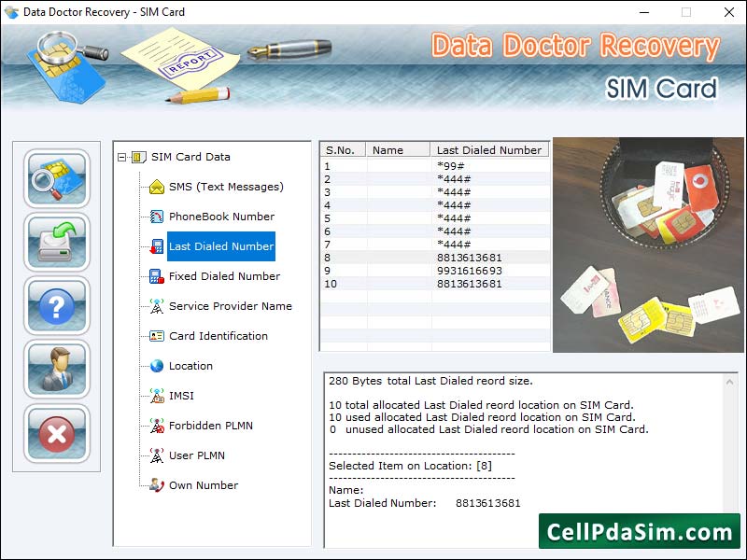747x560 pixels.
Task: Select row 3 in dialed list
Action: [x=435, y=192]
